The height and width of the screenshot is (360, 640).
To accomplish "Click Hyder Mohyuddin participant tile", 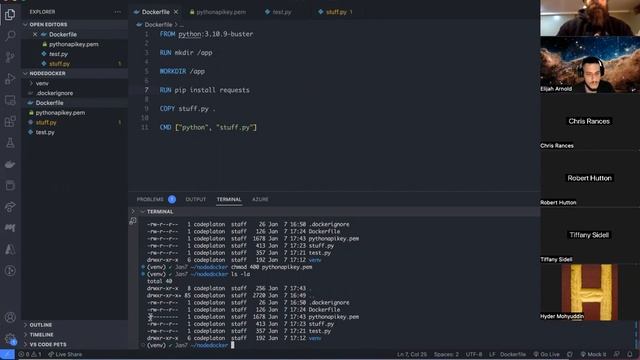I will pos(590,292).
